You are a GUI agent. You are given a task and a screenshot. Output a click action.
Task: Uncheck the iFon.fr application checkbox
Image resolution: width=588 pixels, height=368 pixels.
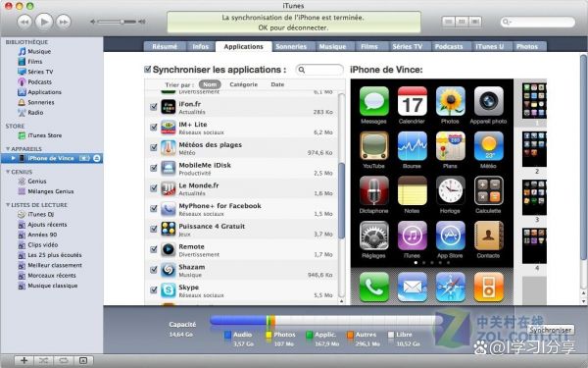pos(154,107)
